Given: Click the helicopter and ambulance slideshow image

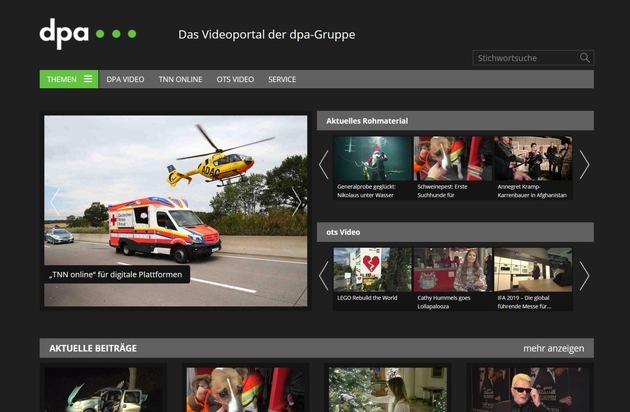Looking at the screenshot, I should coord(176,211).
